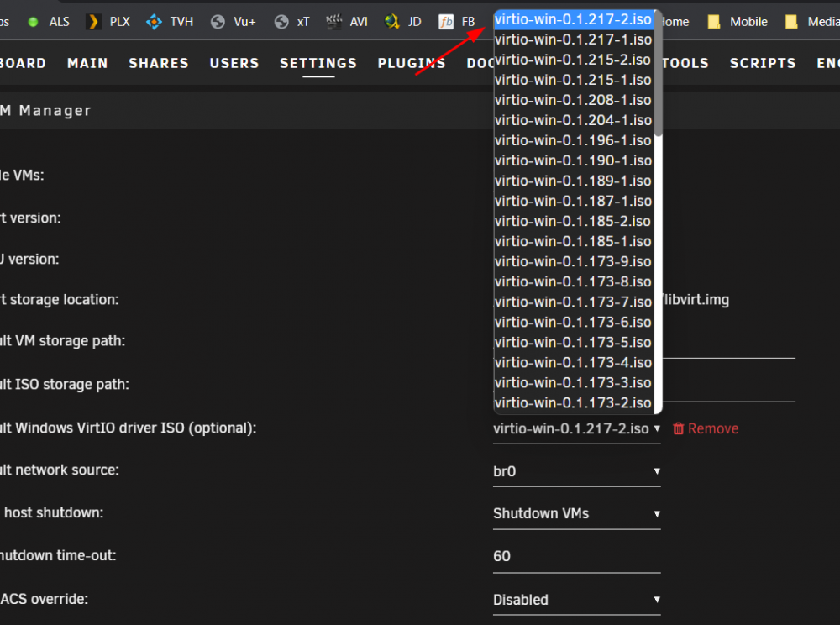Select virtio-win-0.1.217-2.iso in the list
This screenshot has width=840, height=625.
pos(573,20)
